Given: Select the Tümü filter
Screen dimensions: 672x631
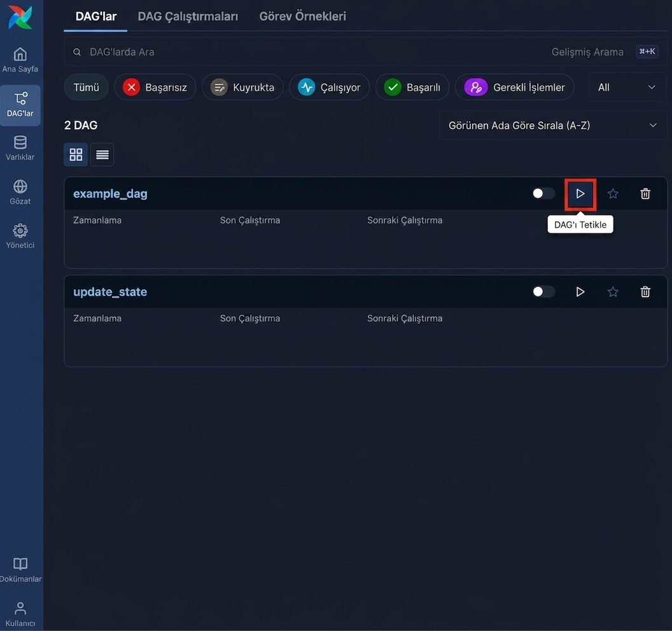Looking at the screenshot, I should (x=86, y=87).
